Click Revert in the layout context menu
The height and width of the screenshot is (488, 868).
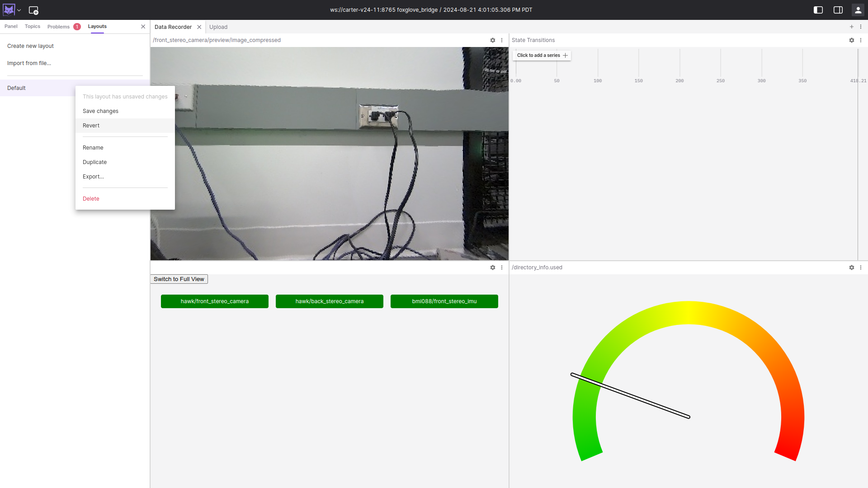pos(91,125)
